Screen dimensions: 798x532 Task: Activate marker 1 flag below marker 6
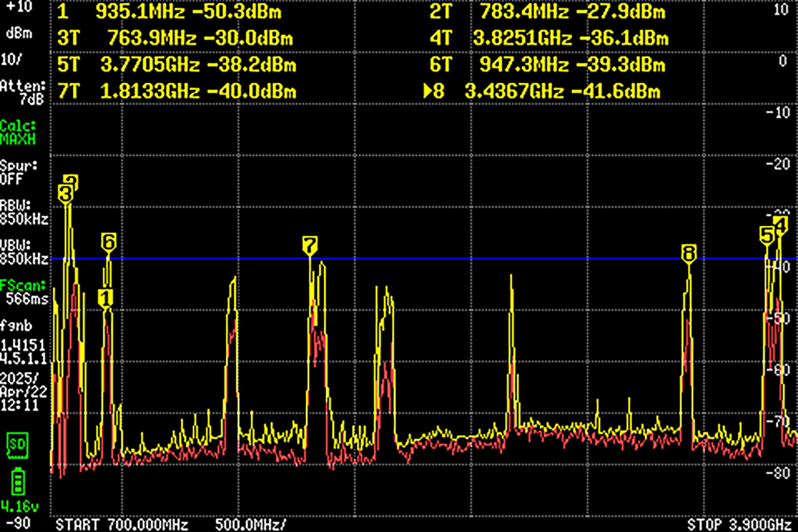[x=106, y=296]
